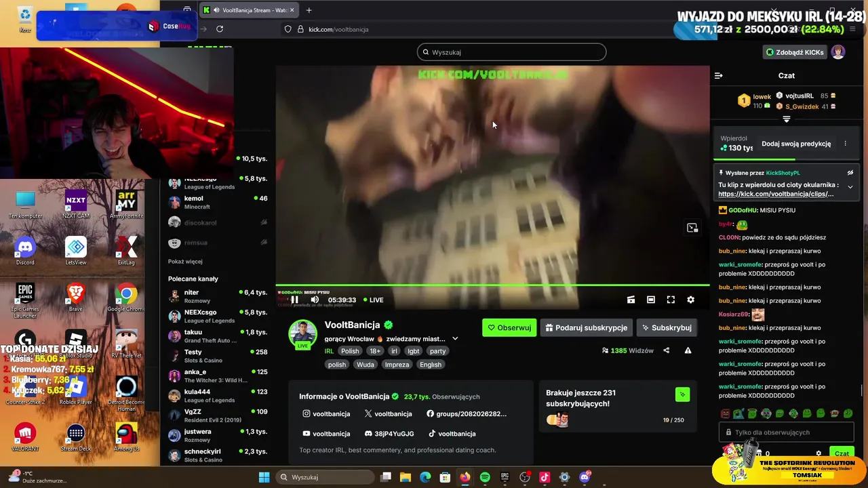This screenshot has height=488, width=868.
Task: Open niter Rozmowy recommended channel
Action: click(x=218, y=296)
